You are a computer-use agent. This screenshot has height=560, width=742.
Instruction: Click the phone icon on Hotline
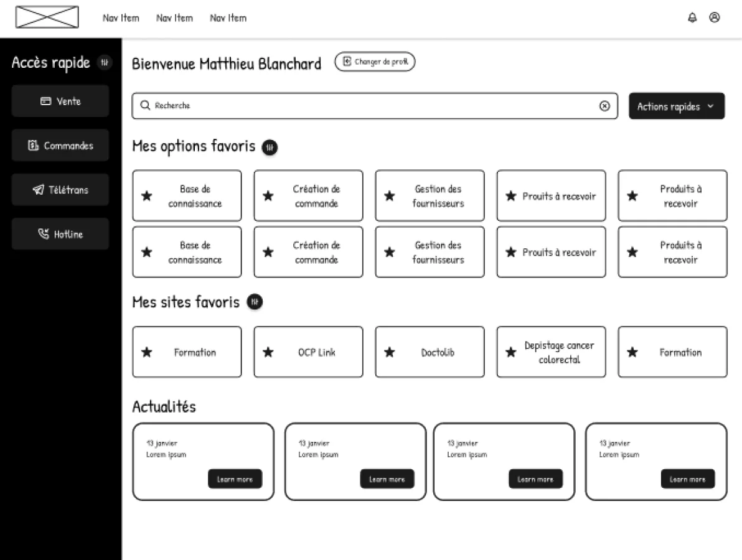[x=43, y=234]
